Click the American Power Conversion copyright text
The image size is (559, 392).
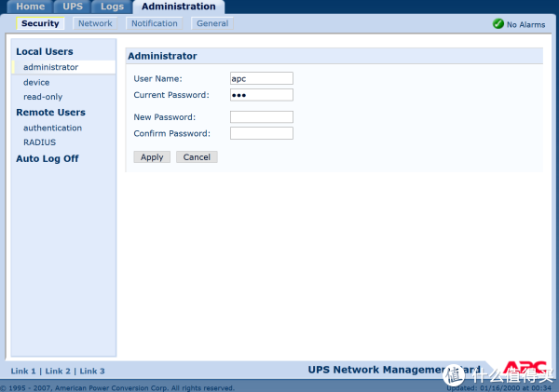tap(117, 388)
